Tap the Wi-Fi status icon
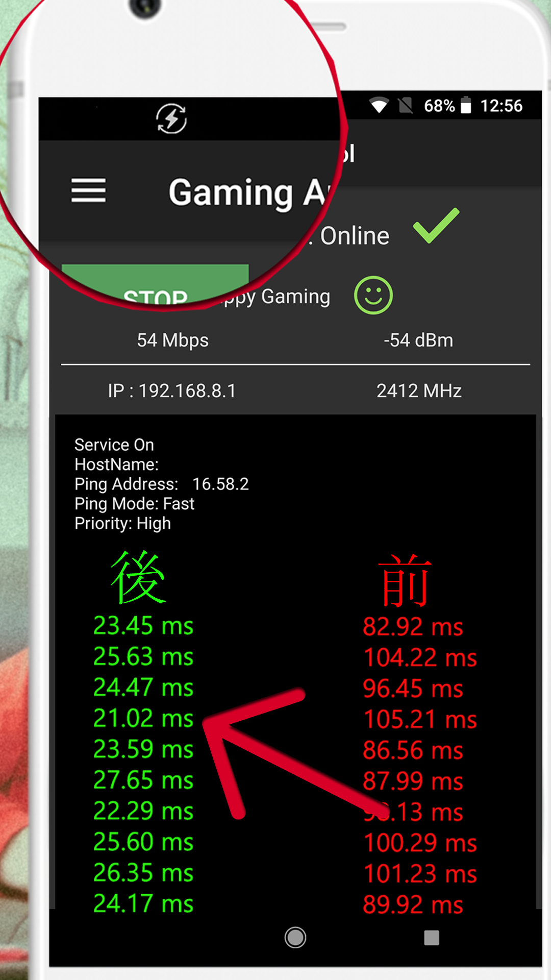The image size is (551, 980). click(379, 105)
